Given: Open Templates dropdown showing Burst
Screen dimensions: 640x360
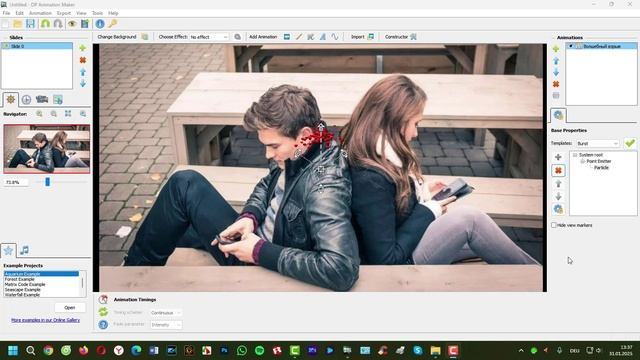Looking at the screenshot, I should [x=598, y=143].
